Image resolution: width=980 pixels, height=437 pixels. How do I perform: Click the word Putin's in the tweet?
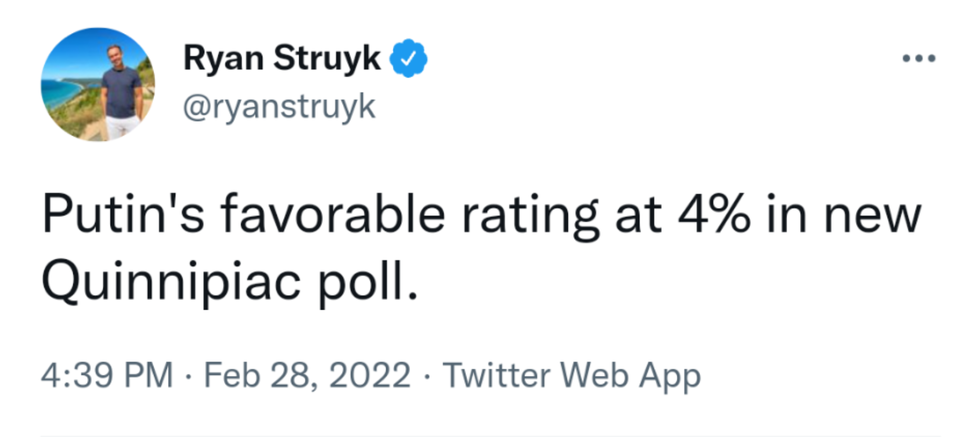[x=123, y=214]
